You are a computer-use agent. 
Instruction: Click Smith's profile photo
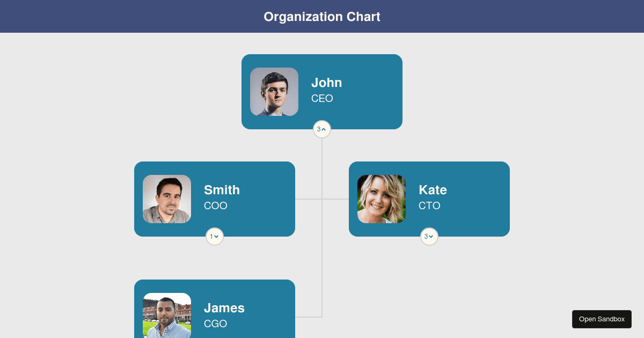tap(166, 199)
